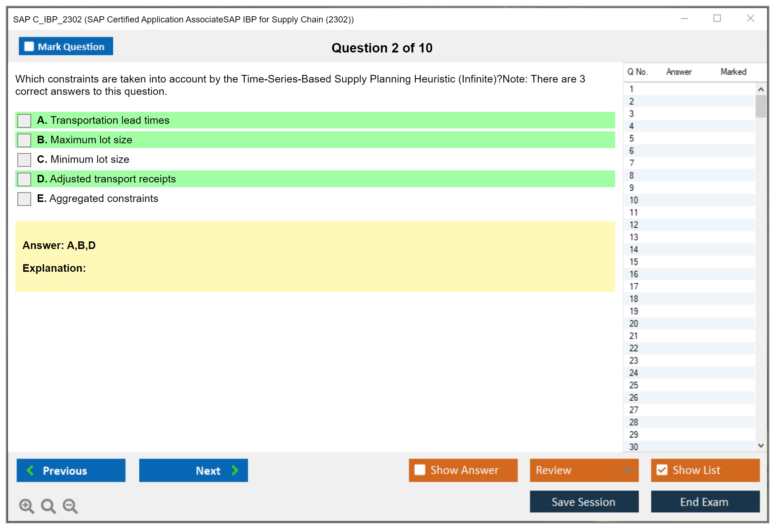Toggle the Mark Question checkbox
778x532 pixels.
click(x=29, y=47)
